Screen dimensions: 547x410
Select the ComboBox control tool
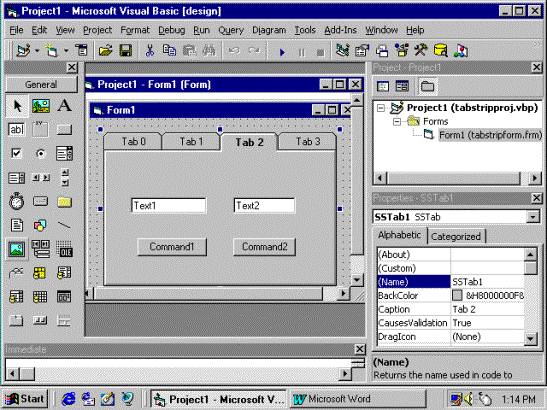[64, 154]
